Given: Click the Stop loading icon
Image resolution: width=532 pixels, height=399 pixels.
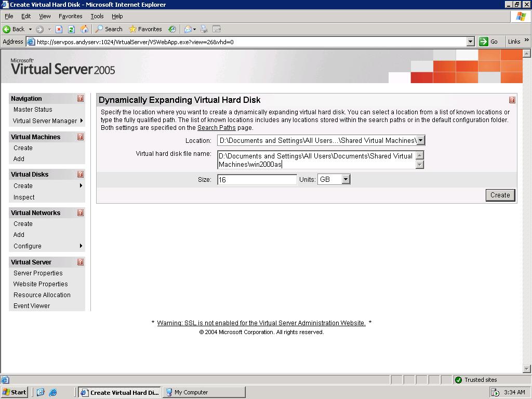Looking at the screenshot, I should tap(59, 29).
